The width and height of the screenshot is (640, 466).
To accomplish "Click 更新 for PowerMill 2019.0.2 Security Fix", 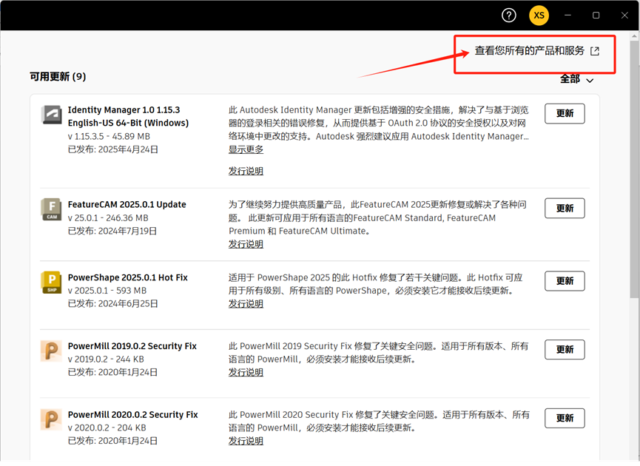I will pos(564,349).
